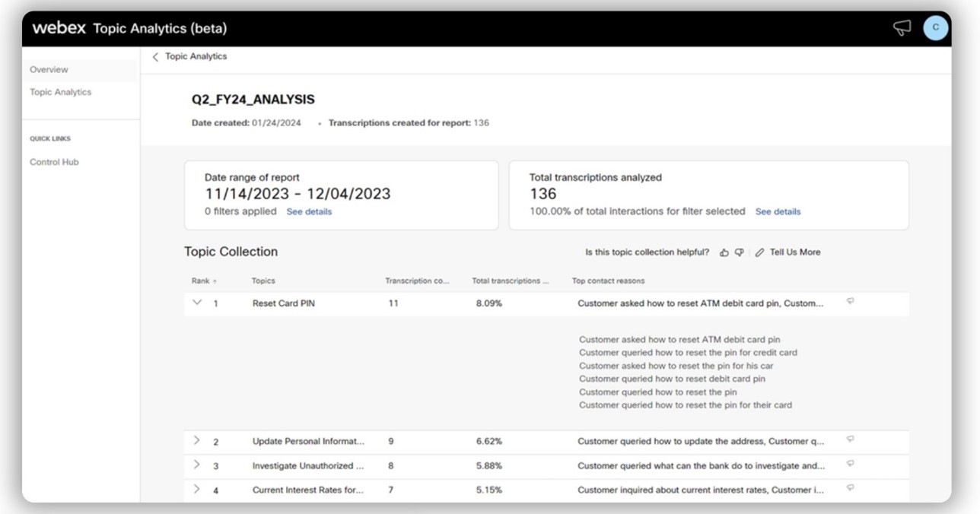Open the user profile avatar
The width and height of the screenshot is (980, 514).
tap(935, 27)
